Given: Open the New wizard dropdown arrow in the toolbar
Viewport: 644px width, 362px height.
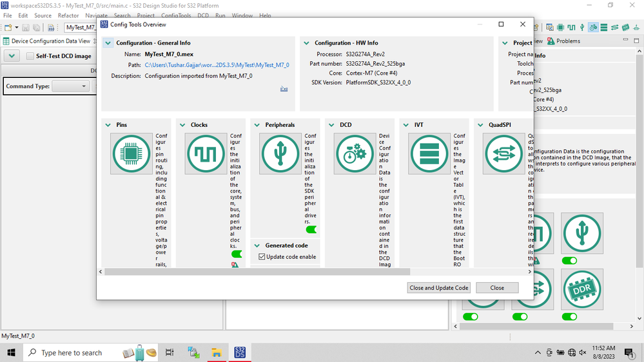Looking at the screenshot, I should (16, 28).
